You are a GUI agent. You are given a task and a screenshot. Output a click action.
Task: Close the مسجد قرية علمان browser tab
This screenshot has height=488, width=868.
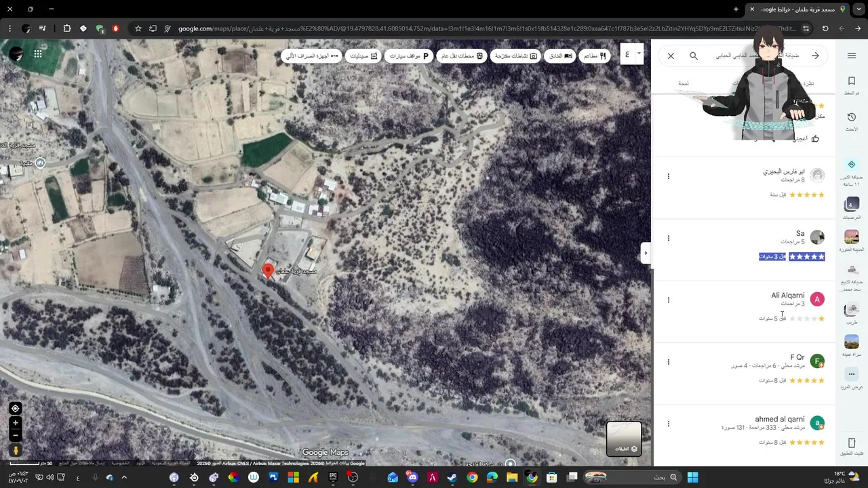(x=752, y=9)
